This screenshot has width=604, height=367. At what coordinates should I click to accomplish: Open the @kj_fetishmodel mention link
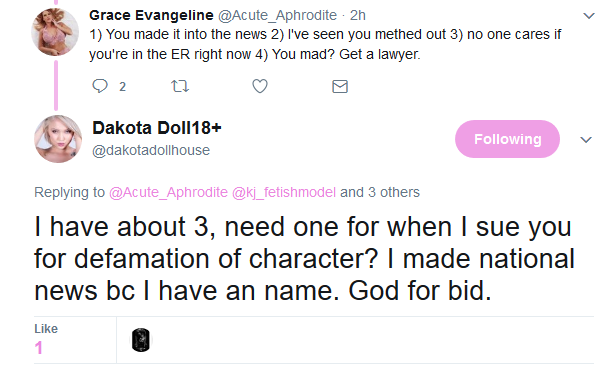[x=284, y=192]
